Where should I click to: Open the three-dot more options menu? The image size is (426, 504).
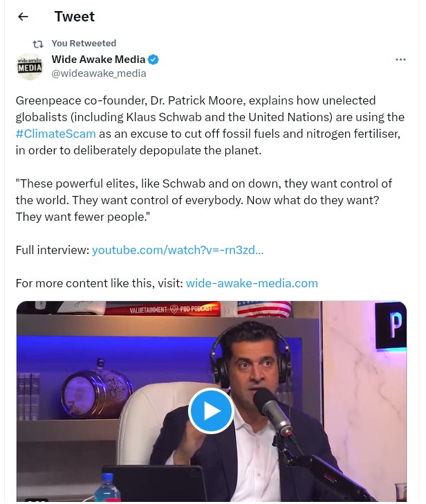point(400,60)
